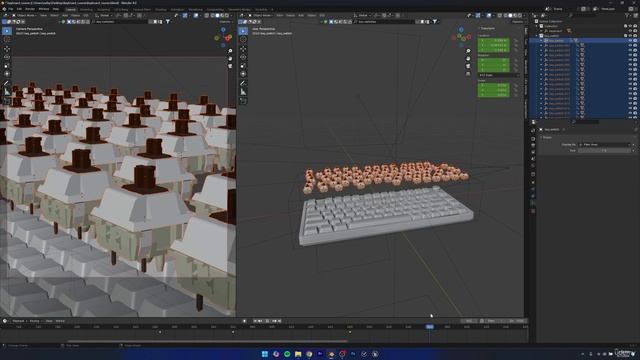
Task: Click the zoom navigation icon in left viewport
Action: pos(230,51)
